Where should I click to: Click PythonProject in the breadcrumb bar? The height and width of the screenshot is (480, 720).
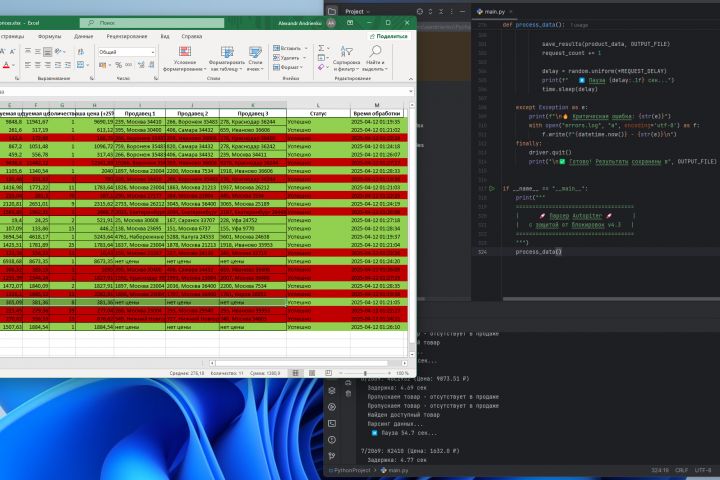352,469
